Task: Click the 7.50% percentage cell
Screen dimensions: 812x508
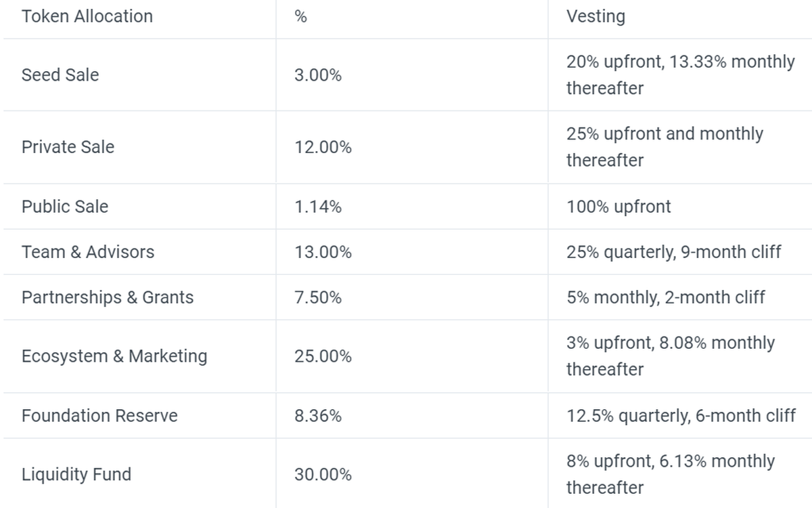Action: [x=318, y=298]
